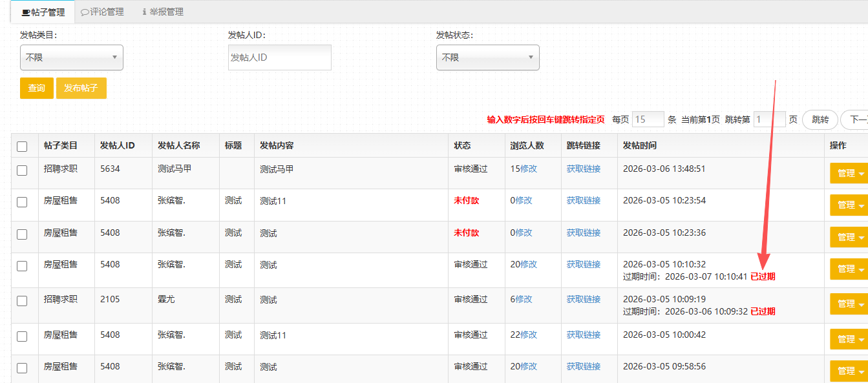Screen dimensions: 868x383
Task: Click the 查询 button
Action: click(37, 88)
